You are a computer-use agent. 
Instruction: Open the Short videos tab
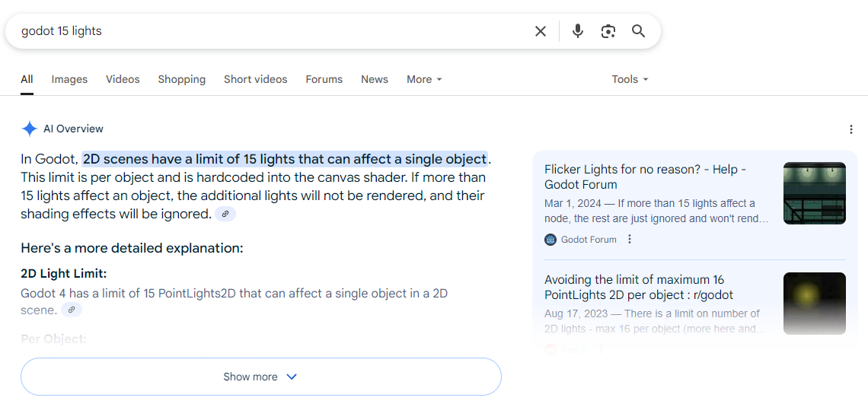click(x=255, y=80)
